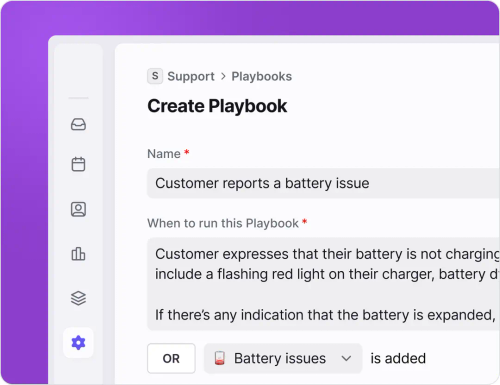Image resolution: width=500 pixels, height=385 pixels.
Task: Go to Playbooks in the breadcrumb
Action: coord(262,76)
